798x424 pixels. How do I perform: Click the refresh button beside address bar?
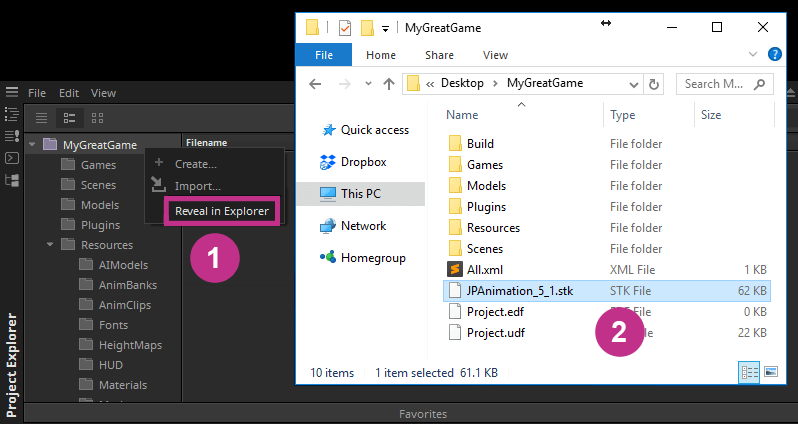[x=655, y=84]
